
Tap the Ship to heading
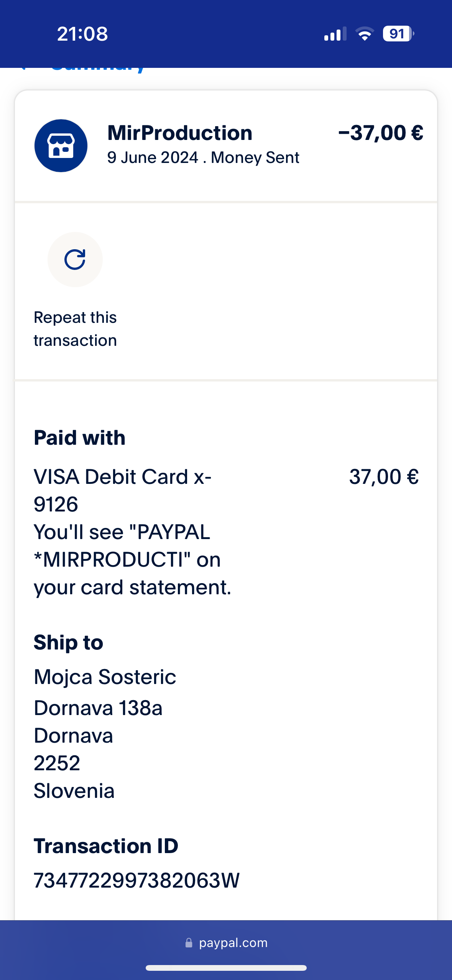[68, 642]
